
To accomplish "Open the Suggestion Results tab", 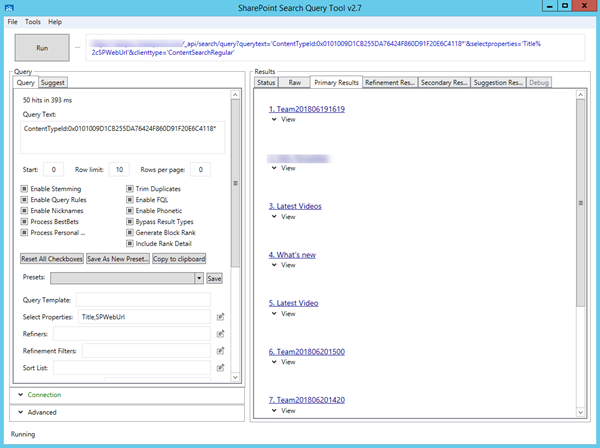I will 498,83.
